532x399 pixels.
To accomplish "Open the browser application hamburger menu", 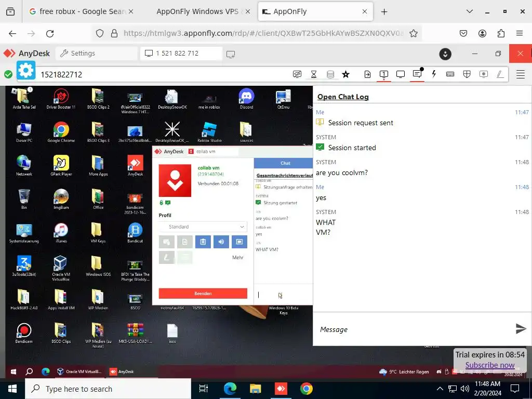I will click(520, 33).
